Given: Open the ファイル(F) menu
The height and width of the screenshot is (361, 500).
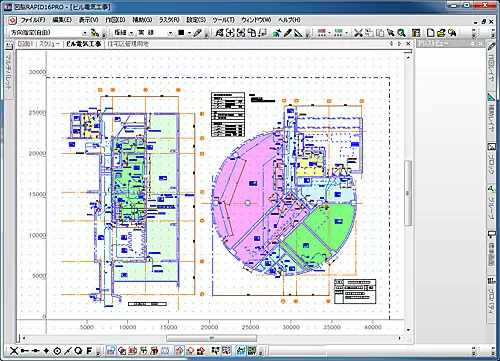Looking at the screenshot, I should tap(33, 20).
